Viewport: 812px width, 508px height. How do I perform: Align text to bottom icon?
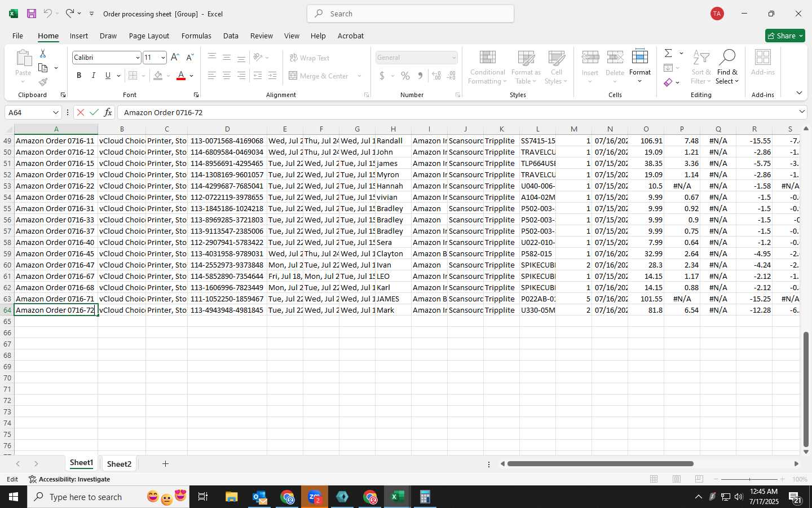click(241, 57)
